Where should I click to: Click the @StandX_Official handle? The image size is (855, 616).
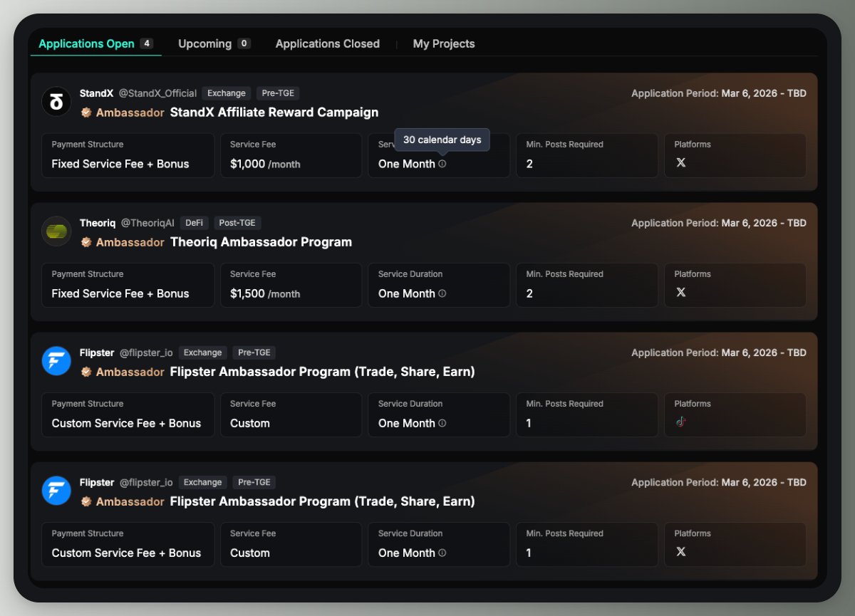157,93
